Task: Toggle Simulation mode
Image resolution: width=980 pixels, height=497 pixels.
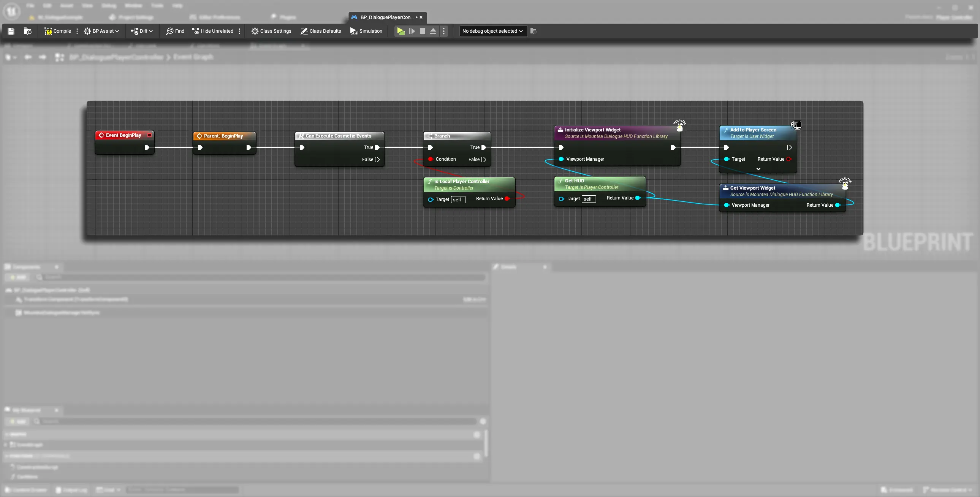Action: [x=366, y=31]
